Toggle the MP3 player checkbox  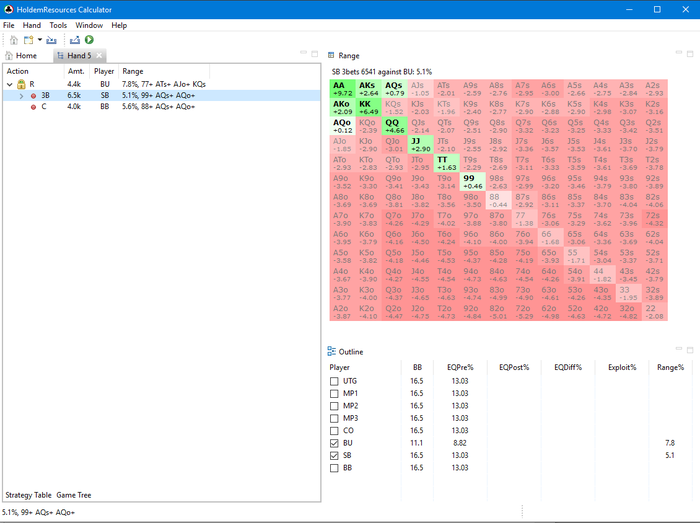click(334, 419)
